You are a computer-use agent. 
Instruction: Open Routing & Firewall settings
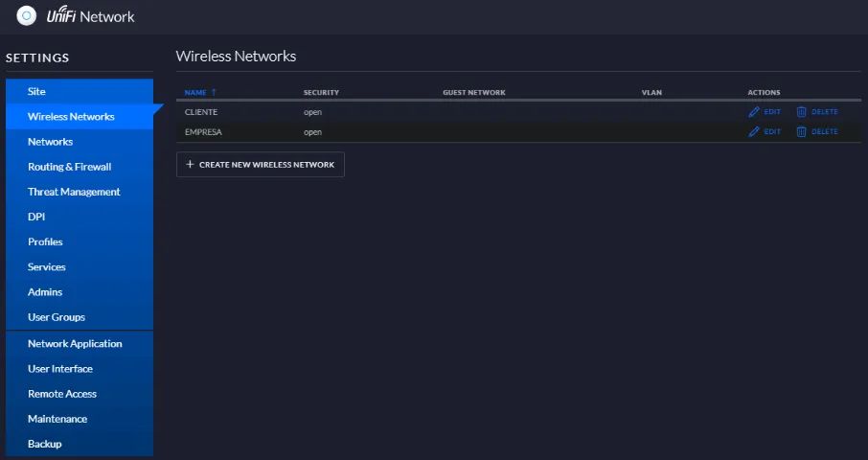(x=69, y=167)
